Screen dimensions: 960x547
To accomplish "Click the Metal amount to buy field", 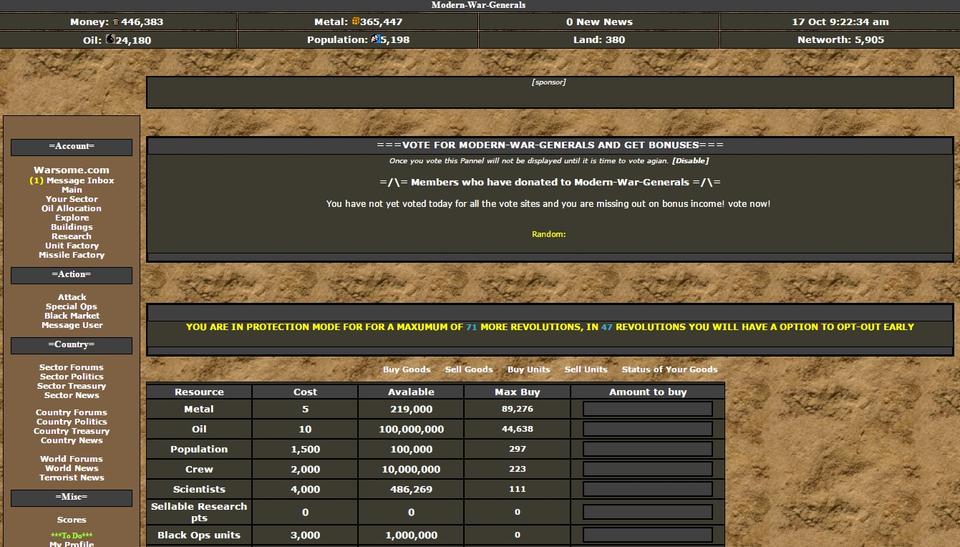I will tap(647, 409).
